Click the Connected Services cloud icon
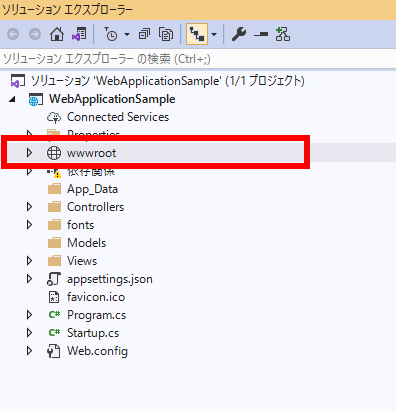 point(54,117)
